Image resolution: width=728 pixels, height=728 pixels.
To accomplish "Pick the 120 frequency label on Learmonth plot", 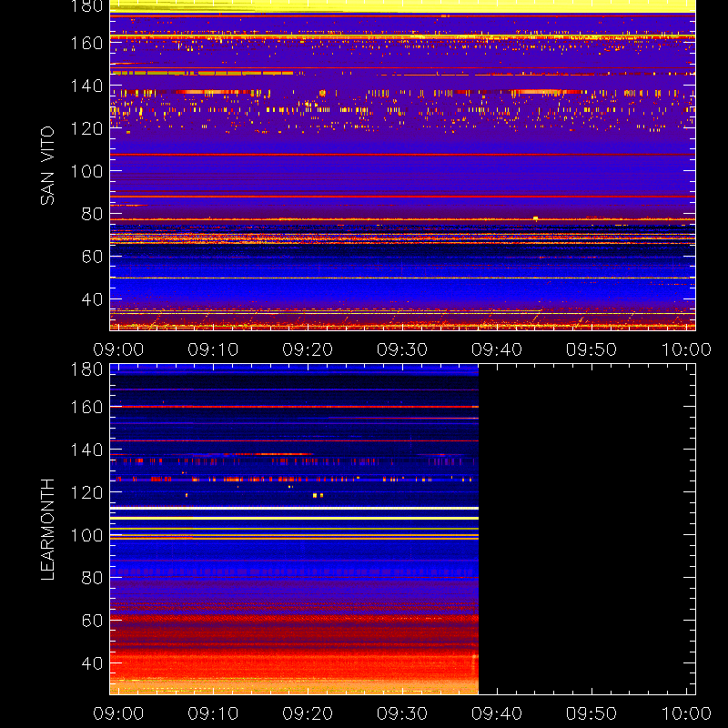I will tap(86, 492).
